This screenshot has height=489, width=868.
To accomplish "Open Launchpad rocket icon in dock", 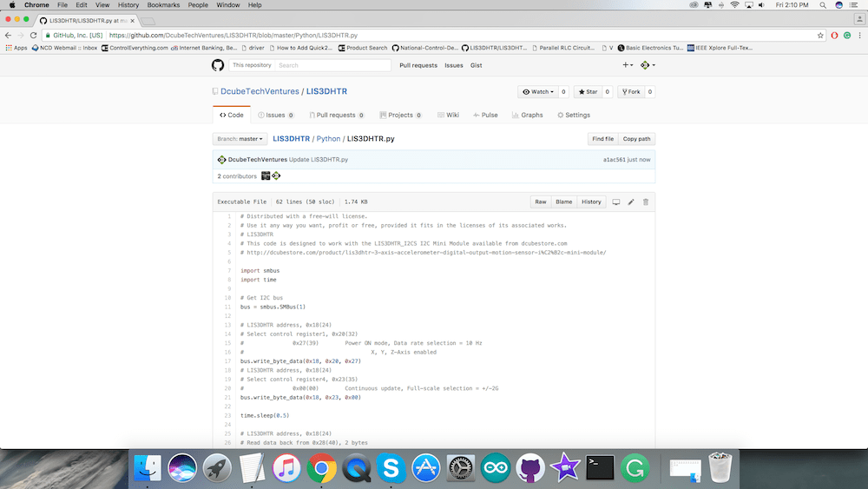I will tap(217, 468).
